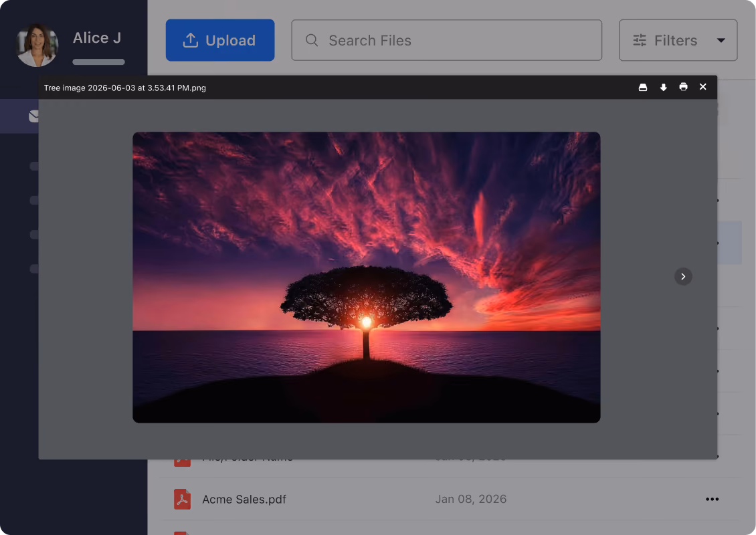Screen dimensions: 756x535
Task: Select the Acme Sales.pdf file name
Action: (244, 500)
